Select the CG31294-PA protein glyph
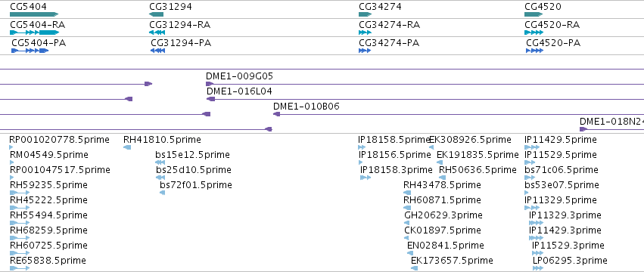 coord(157,51)
